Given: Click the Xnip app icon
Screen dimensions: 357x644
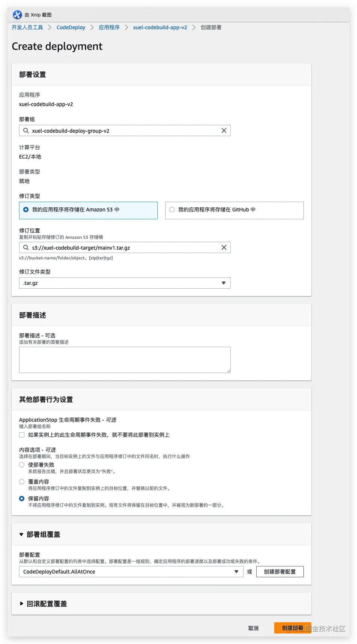Looking at the screenshot, I should tap(17, 15).
